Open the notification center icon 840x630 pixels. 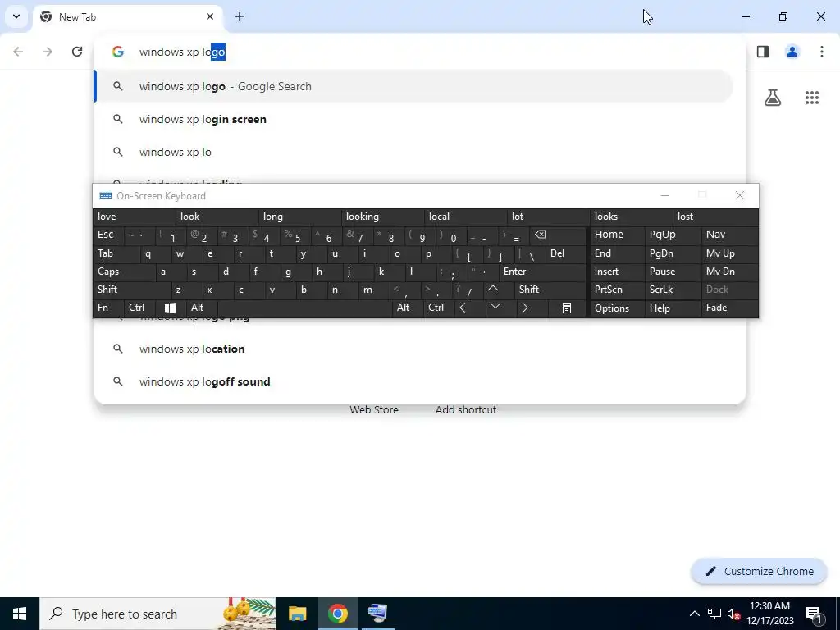[x=814, y=614]
